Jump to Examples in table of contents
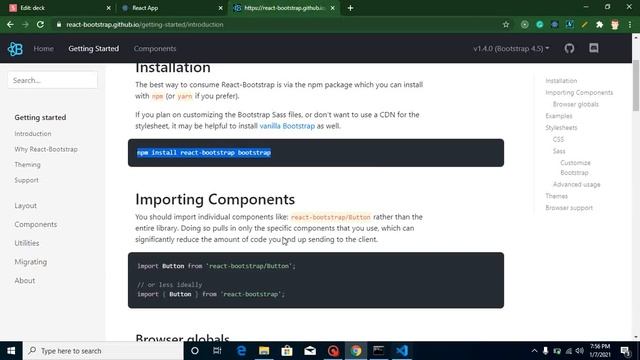The image size is (640, 360). tap(559, 116)
